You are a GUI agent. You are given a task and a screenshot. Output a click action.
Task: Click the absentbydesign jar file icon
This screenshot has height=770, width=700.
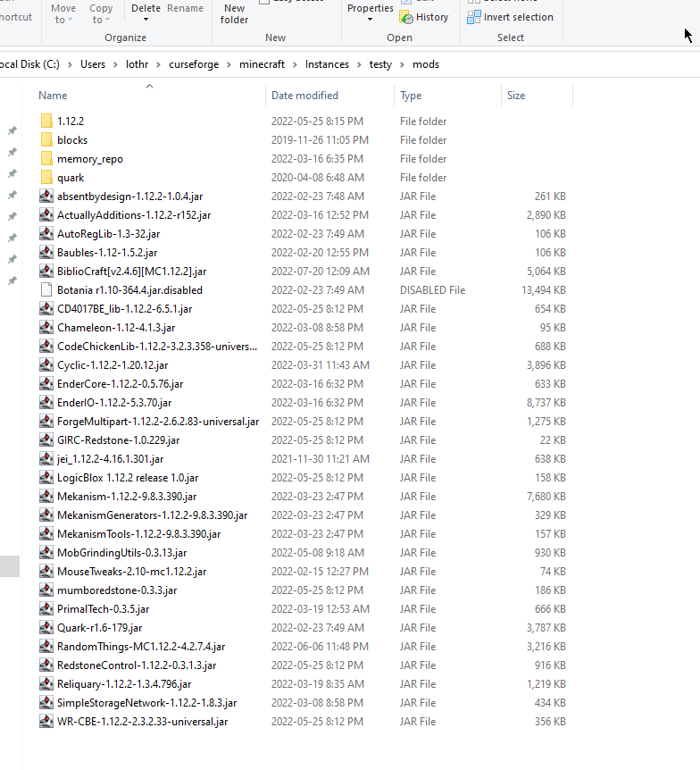[x=46, y=196]
